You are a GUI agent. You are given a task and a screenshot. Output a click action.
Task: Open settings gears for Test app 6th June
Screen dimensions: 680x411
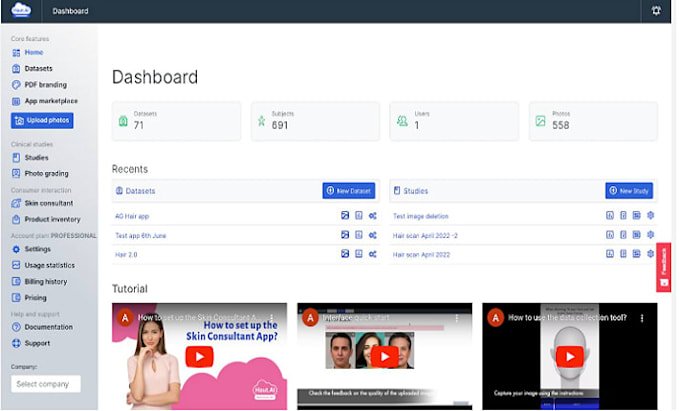click(x=373, y=235)
